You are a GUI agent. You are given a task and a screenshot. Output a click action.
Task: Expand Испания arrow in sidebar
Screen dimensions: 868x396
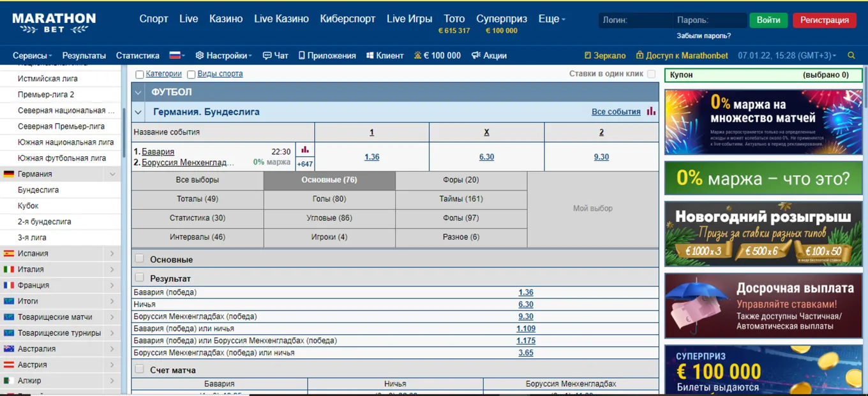[112, 253]
